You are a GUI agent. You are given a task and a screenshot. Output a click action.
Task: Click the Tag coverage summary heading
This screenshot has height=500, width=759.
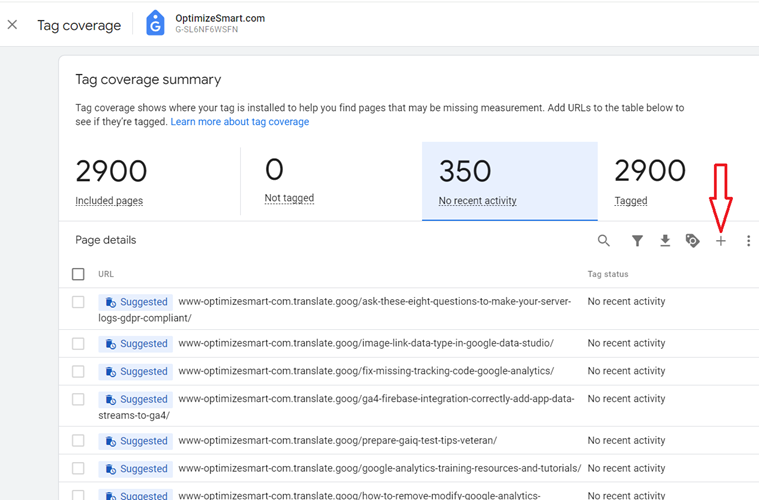click(148, 79)
